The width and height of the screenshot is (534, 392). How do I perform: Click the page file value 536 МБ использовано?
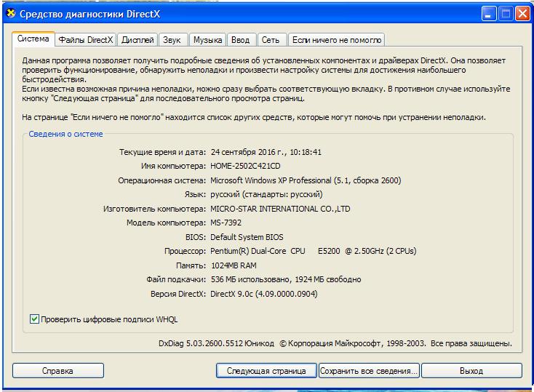286,279
